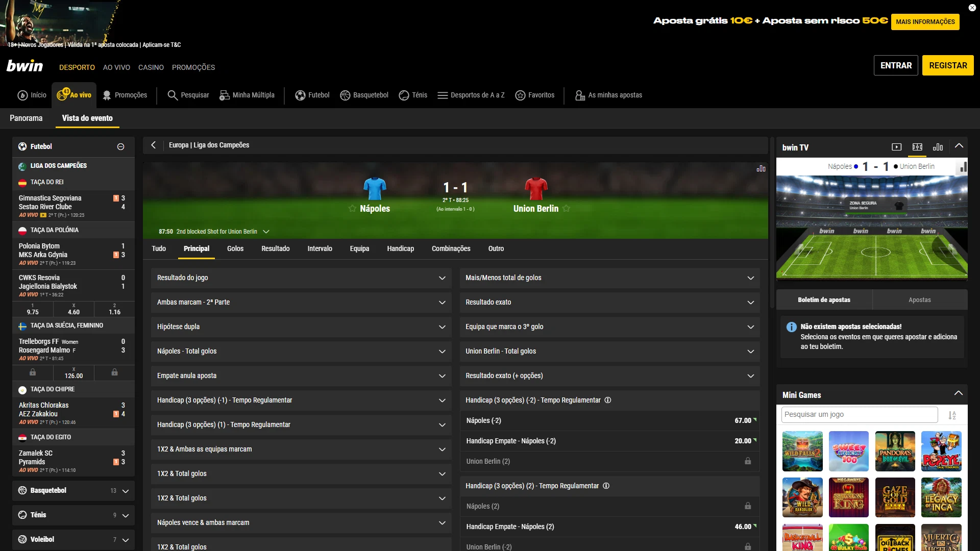
Task: Open LIGA DOS CAMPEÕES league in sidebar
Action: [x=73, y=166]
